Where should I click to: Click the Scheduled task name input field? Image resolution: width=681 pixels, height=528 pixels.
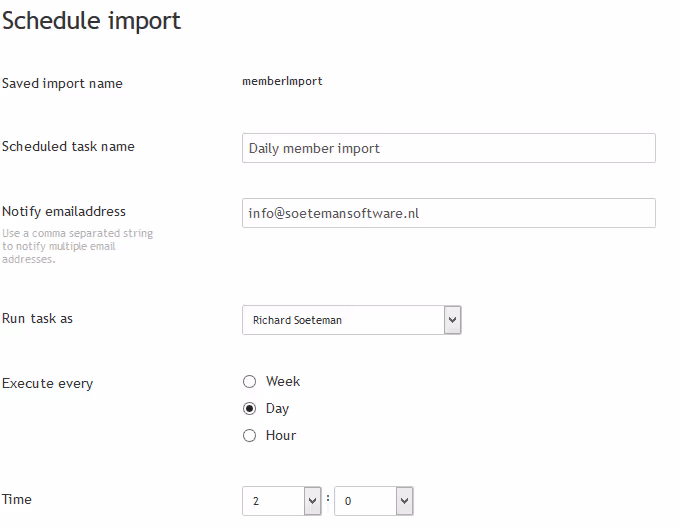click(x=449, y=148)
